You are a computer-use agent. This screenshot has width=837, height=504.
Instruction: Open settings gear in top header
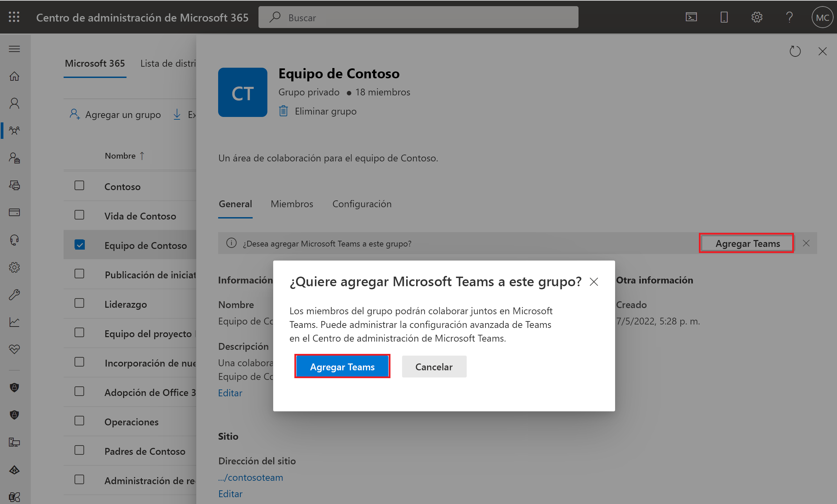pyautogui.click(x=757, y=17)
